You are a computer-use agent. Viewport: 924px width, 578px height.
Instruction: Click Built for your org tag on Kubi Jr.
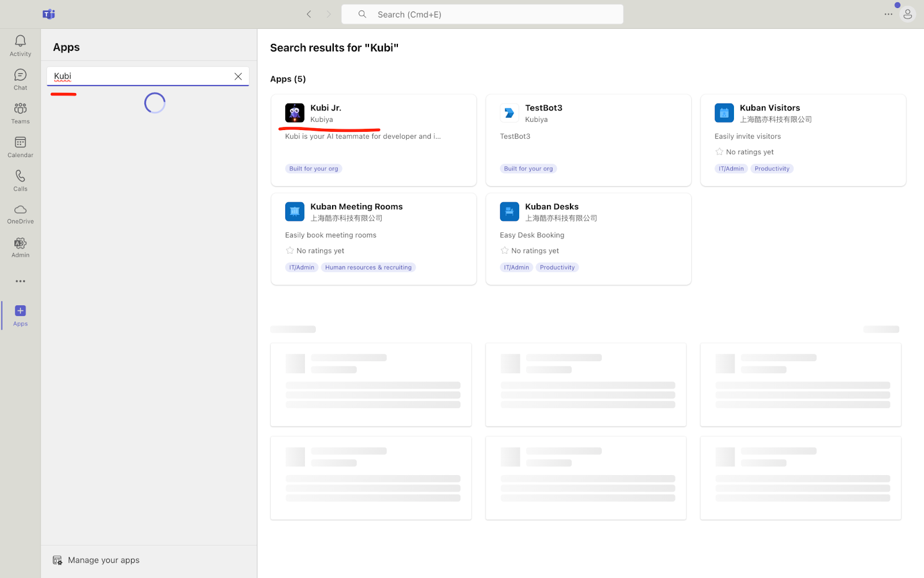pos(314,169)
